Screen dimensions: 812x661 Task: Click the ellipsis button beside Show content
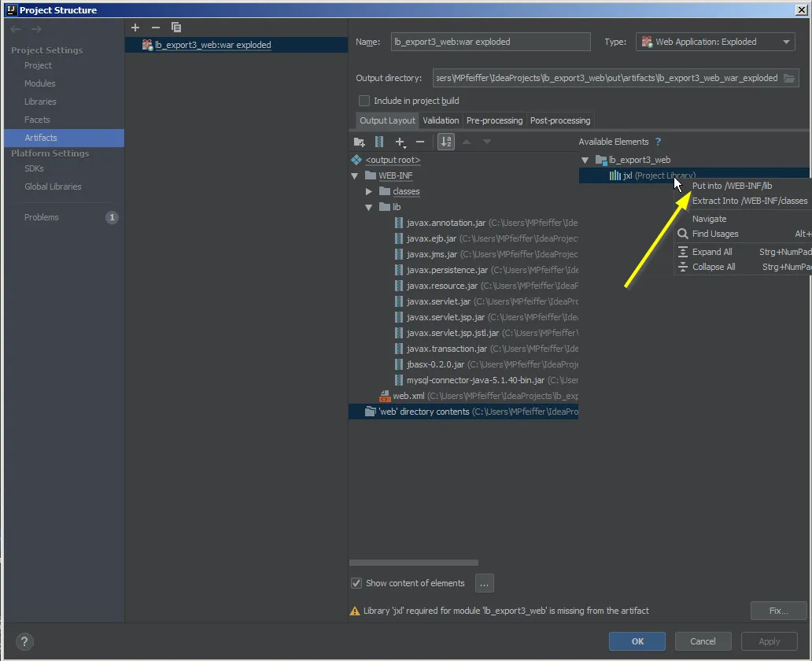click(x=484, y=583)
